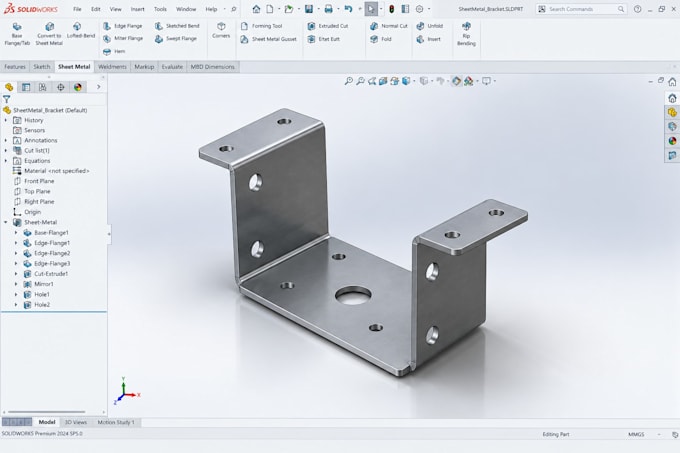Activate the Edge Flange tool
This screenshot has height=453, width=680.
123,26
